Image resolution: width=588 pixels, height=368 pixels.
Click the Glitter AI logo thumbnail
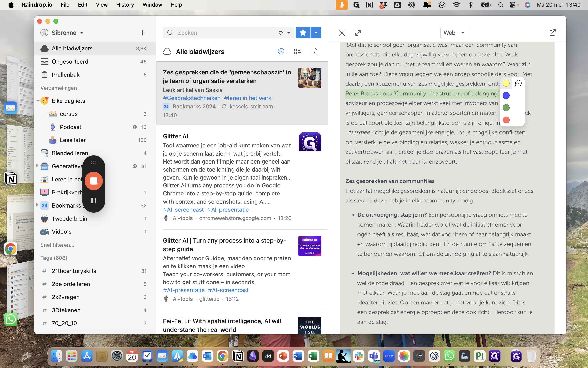tap(310, 142)
